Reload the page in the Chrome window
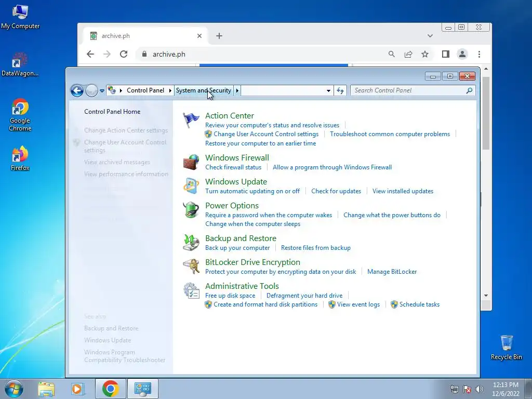The width and height of the screenshot is (532, 399). [124, 54]
